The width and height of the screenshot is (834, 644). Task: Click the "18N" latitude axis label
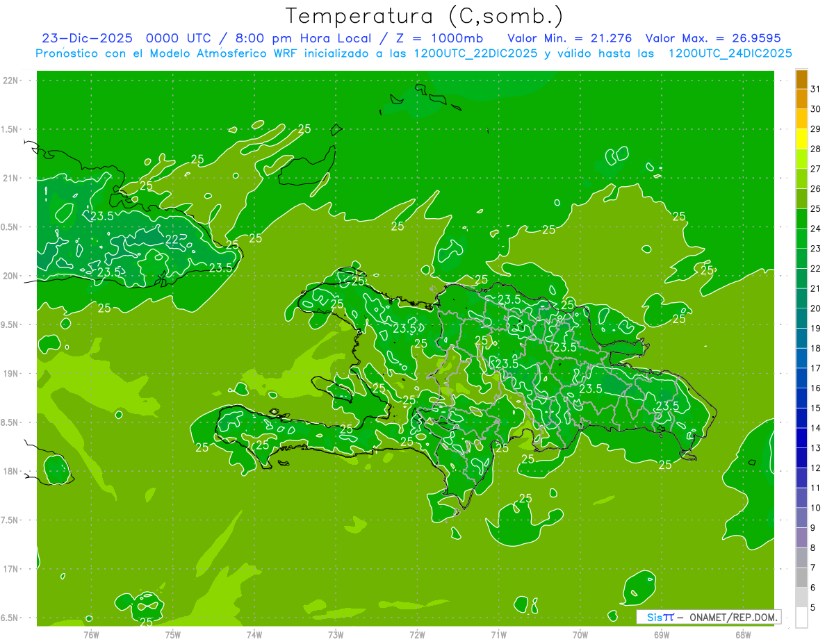pyautogui.click(x=11, y=472)
